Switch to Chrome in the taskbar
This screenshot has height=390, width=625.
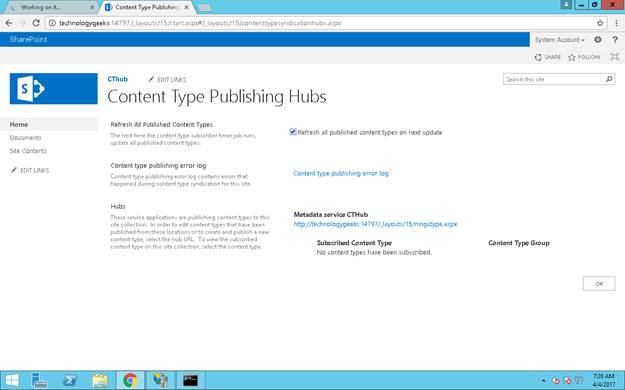[x=130, y=380]
